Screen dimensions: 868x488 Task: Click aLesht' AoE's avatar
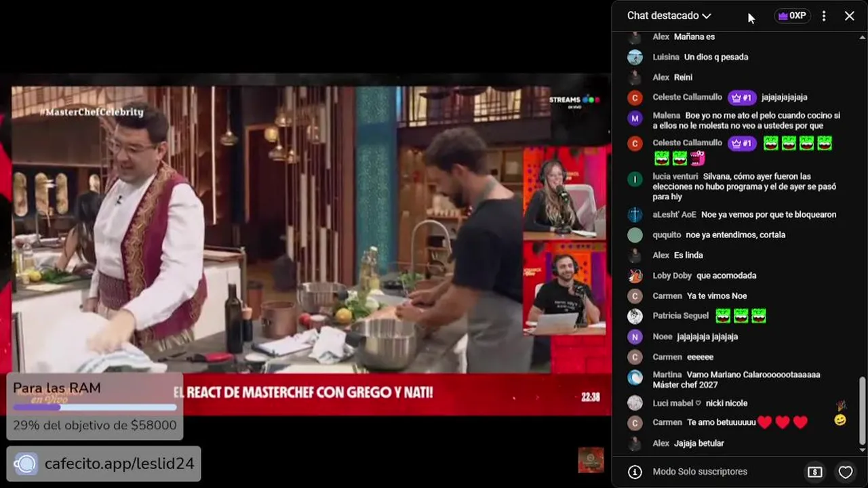(635, 215)
